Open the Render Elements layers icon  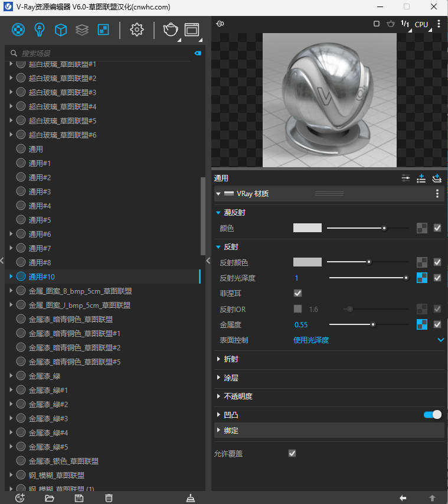click(82, 30)
